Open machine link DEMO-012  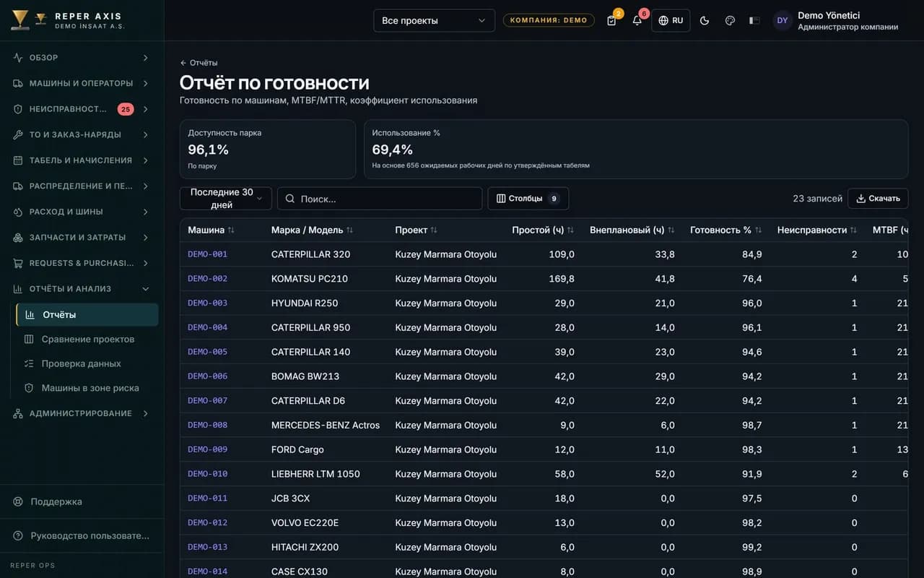tap(207, 522)
